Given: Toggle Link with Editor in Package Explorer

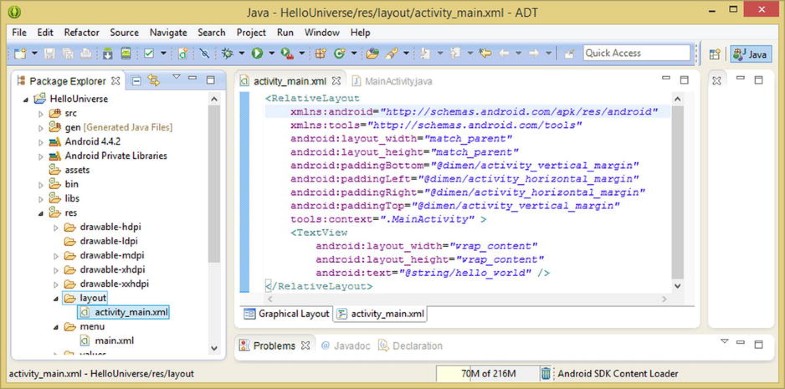Looking at the screenshot, I should coord(154,81).
